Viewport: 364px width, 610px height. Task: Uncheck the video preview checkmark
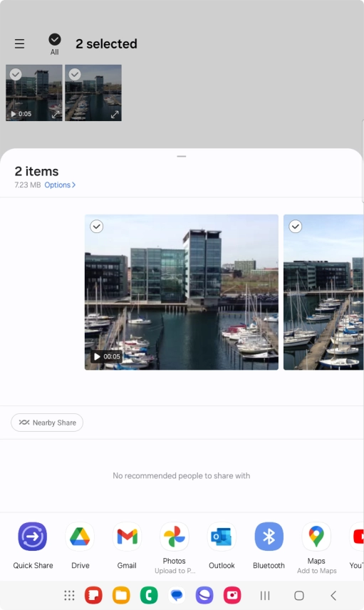[96, 227]
